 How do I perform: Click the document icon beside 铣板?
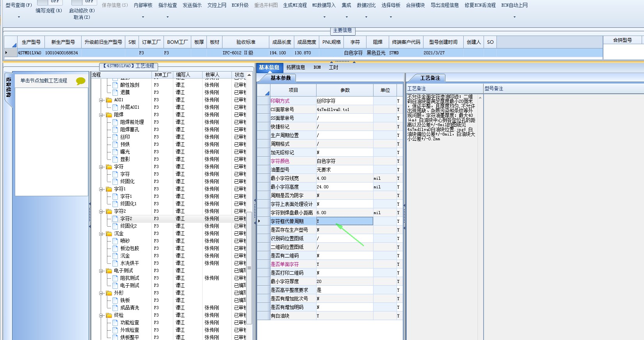point(115,300)
